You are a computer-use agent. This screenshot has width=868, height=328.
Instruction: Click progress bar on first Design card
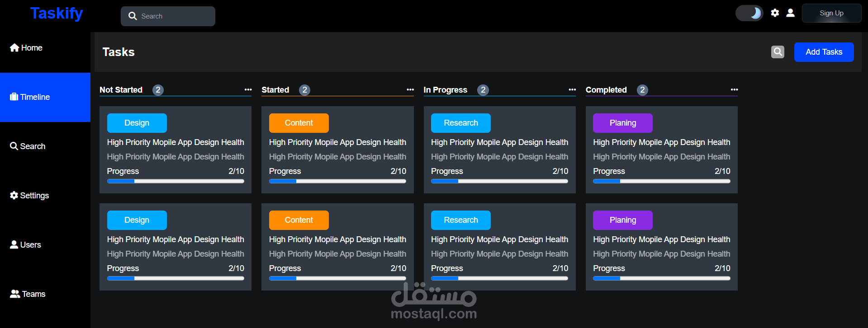(x=175, y=181)
